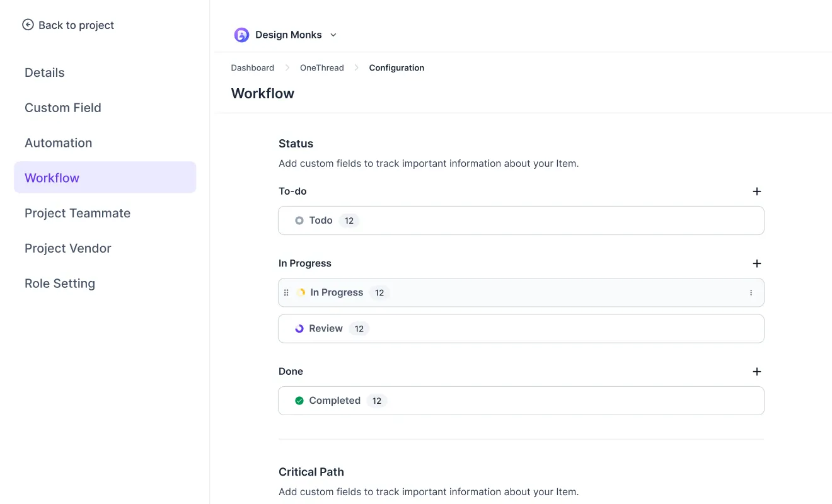
Task: Click the green Completed checkmark icon
Action: 299,401
